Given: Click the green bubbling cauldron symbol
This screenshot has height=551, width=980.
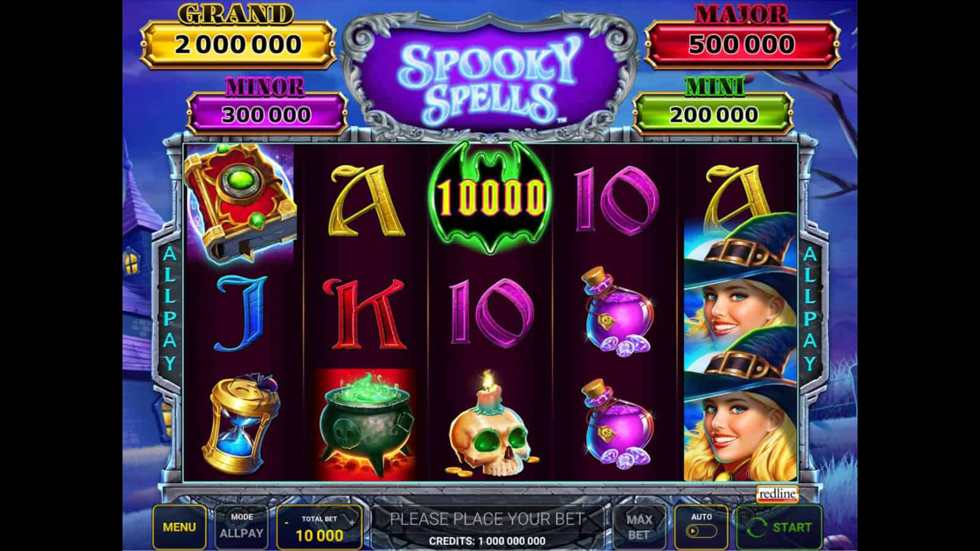Looking at the screenshot, I should tap(366, 424).
